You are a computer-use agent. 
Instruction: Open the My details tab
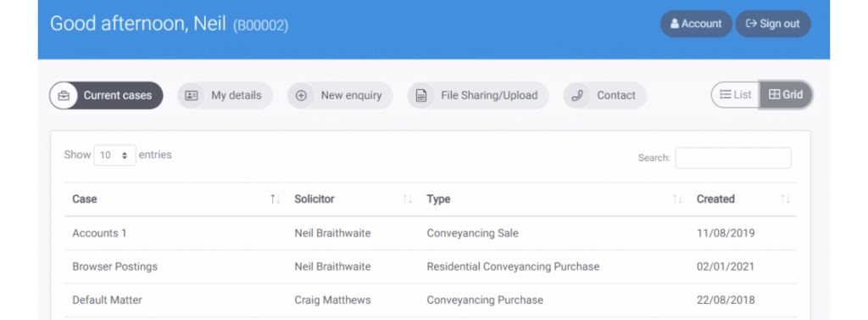point(225,95)
